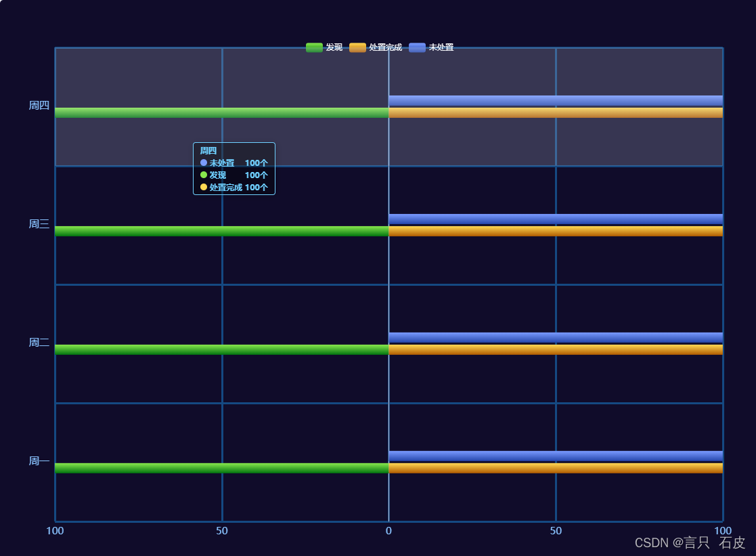The height and width of the screenshot is (556, 756).
Task: Click the tooltip row 未处置 100个
Action: (234, 163)
